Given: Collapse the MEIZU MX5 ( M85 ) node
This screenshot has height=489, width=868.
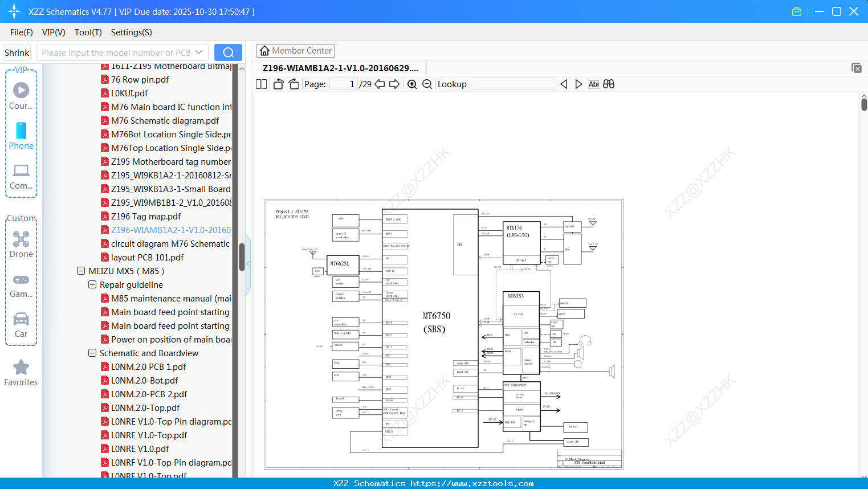Looking at the screenshot, I should click(x=81, y=271).
